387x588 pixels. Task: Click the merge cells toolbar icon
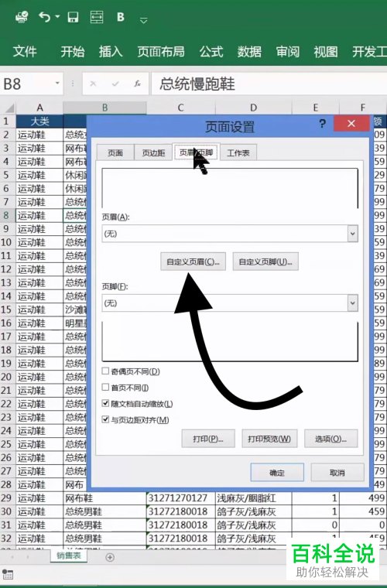pyautogui.click(x=97, y=17)
